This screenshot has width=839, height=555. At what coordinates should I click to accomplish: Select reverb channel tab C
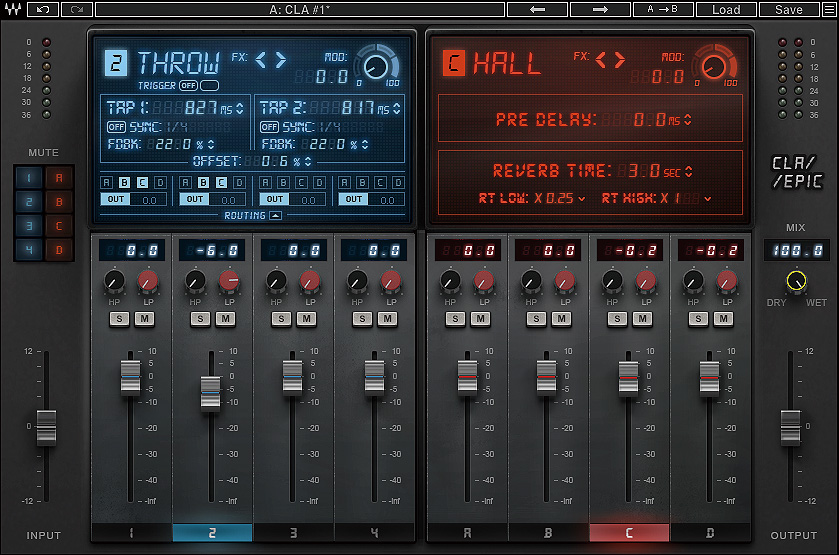tap(629, 533)
